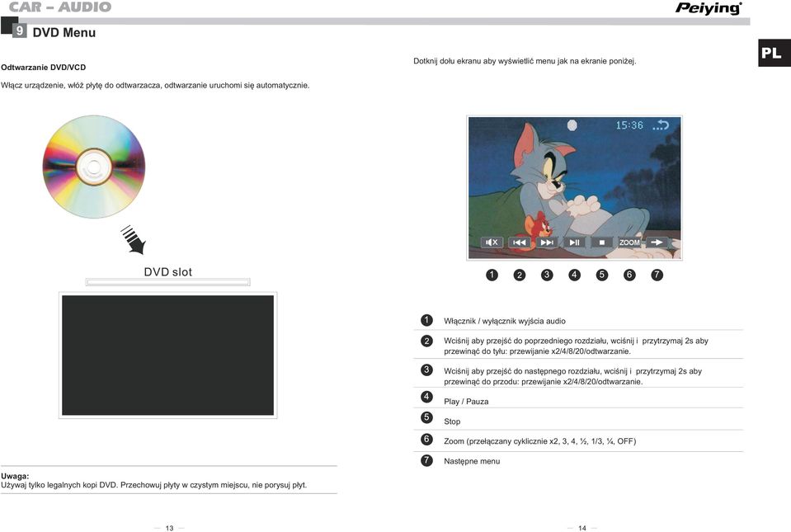Image resolution: width=791 pixels, height=532 pixels.
Task: Click 'Włącznik / wyłącznik wyjścia audio' description
Action: 505,321
